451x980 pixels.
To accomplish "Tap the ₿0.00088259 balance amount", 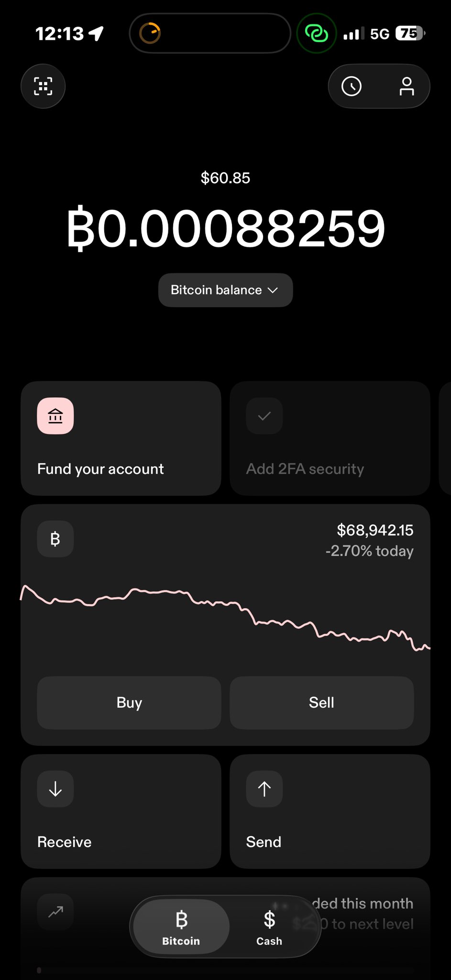I will [225, 229].
